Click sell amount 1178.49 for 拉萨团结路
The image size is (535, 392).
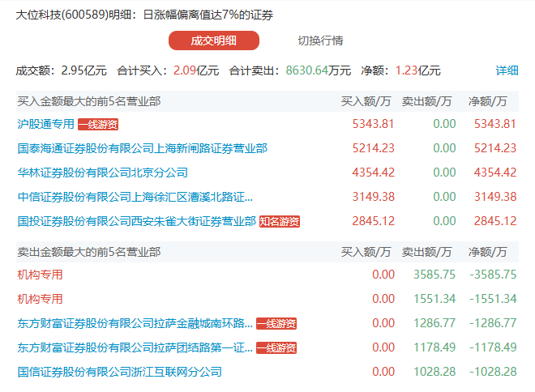[434, 347]
